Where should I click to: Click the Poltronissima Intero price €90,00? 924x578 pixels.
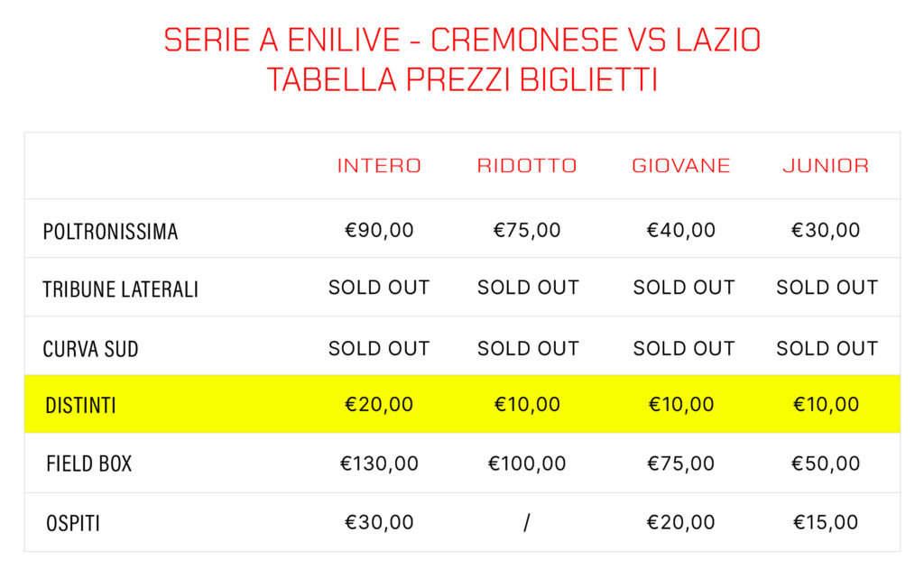point(379,231)
